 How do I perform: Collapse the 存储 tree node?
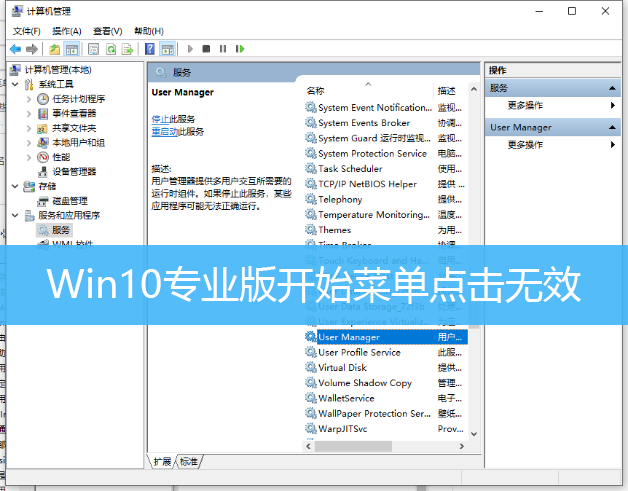[15, 186]
